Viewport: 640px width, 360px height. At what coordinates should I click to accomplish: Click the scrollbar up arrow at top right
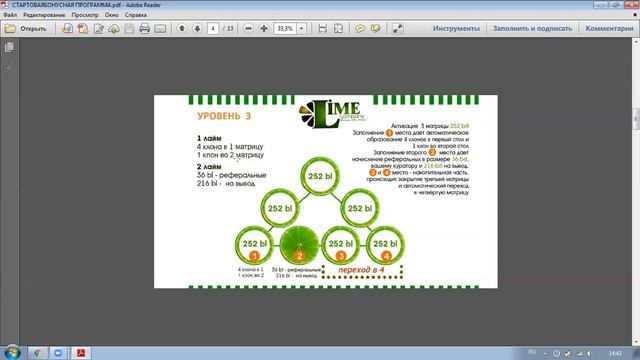[636, 42]
